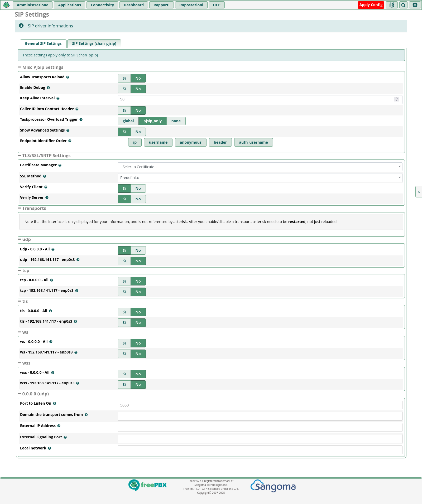The image size is (422, 504).
Task: Show help for Caller ID into Contact Header
Action: click(77, 109)
